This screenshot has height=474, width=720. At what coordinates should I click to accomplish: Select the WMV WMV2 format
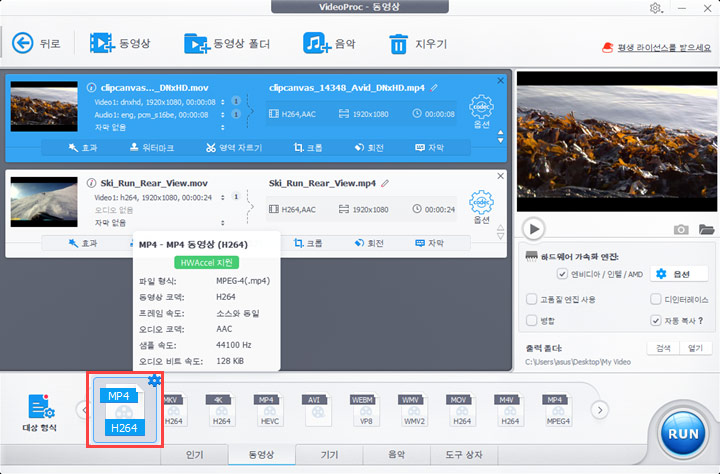point(414,410)
